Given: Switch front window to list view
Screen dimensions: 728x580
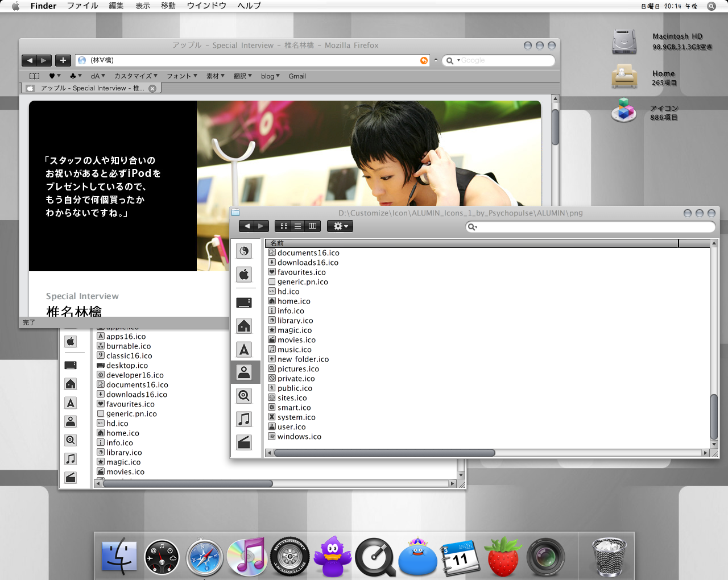Looking at the screenshot, I should click(298, 226).
